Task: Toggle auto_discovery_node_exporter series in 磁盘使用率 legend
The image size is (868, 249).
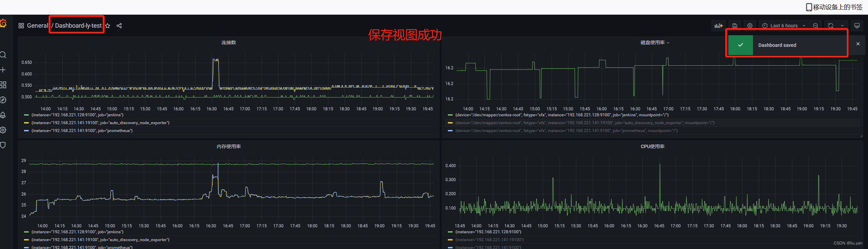Action: [585, 123]
